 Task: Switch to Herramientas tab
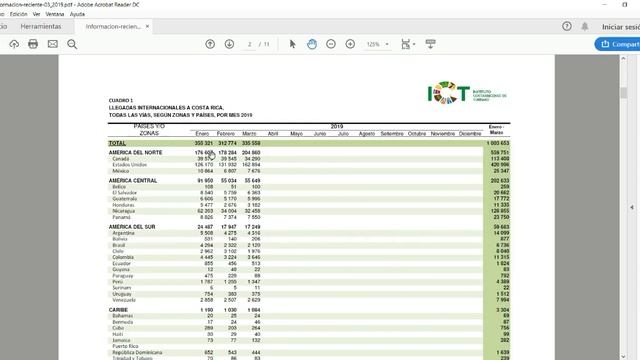(x=41, y=26)
